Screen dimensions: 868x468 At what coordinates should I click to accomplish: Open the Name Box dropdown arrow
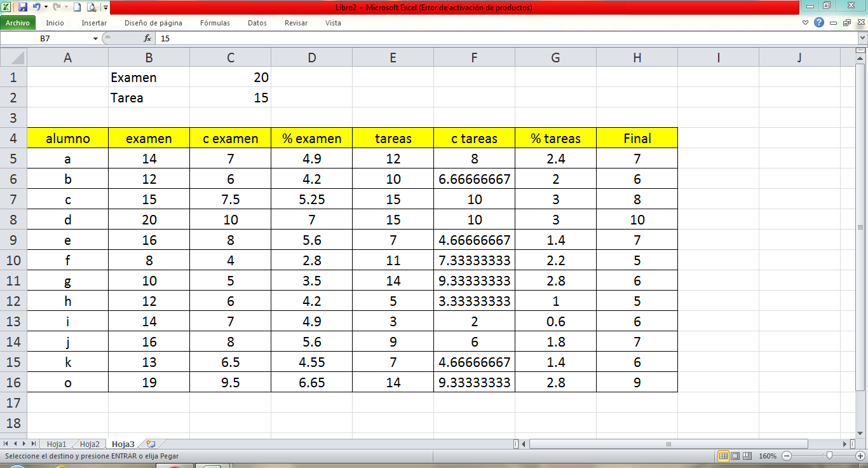pyautogui.click(x=95, y=39)
